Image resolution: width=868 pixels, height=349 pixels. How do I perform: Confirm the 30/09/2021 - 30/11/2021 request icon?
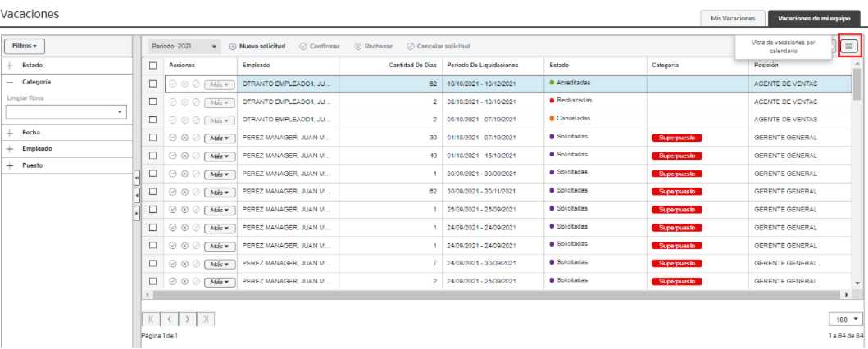pyautogui.click(x=173, y=192)
